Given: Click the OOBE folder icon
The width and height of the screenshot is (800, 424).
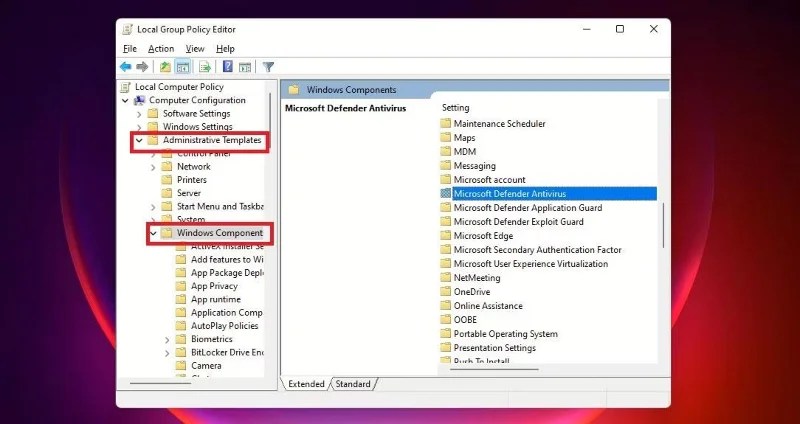Looking at the screenshot, I should 446,320.
